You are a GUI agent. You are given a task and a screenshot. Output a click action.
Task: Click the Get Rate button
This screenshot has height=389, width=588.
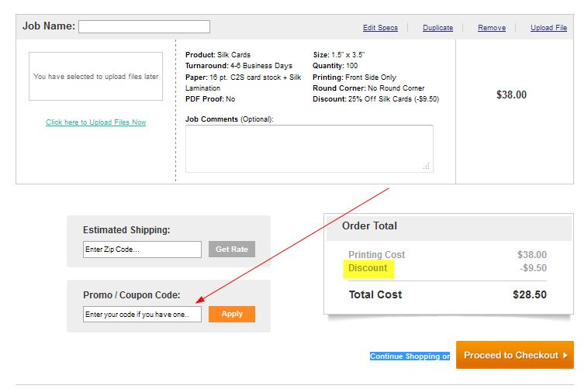pyautogui.click(x=232, y=250)
